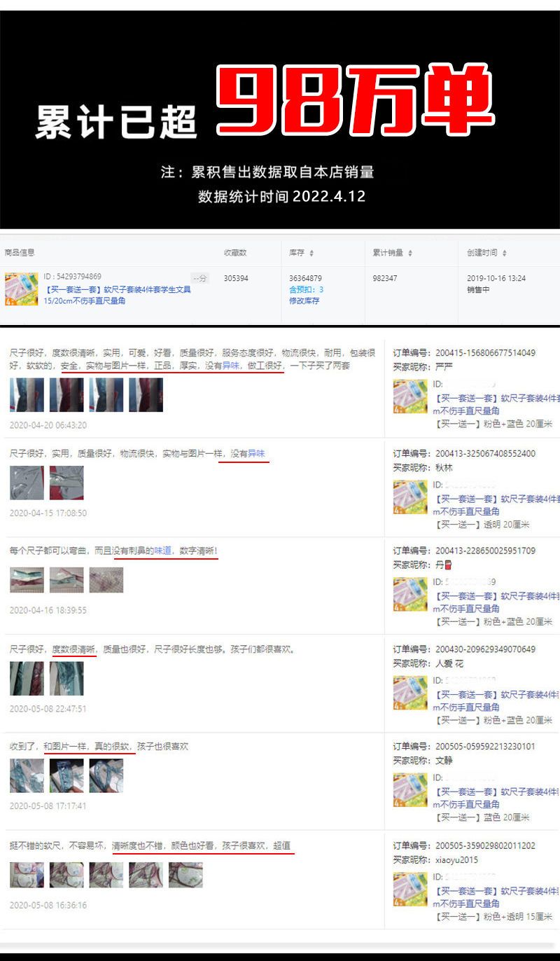Click 含预扣: 3 stock detail
This screenshot has height=961, width=560.
click(x=307, y=289)
